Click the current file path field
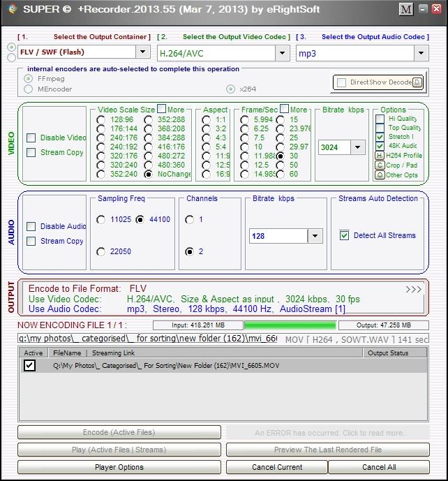448x481 pixels. pos(147,339)
